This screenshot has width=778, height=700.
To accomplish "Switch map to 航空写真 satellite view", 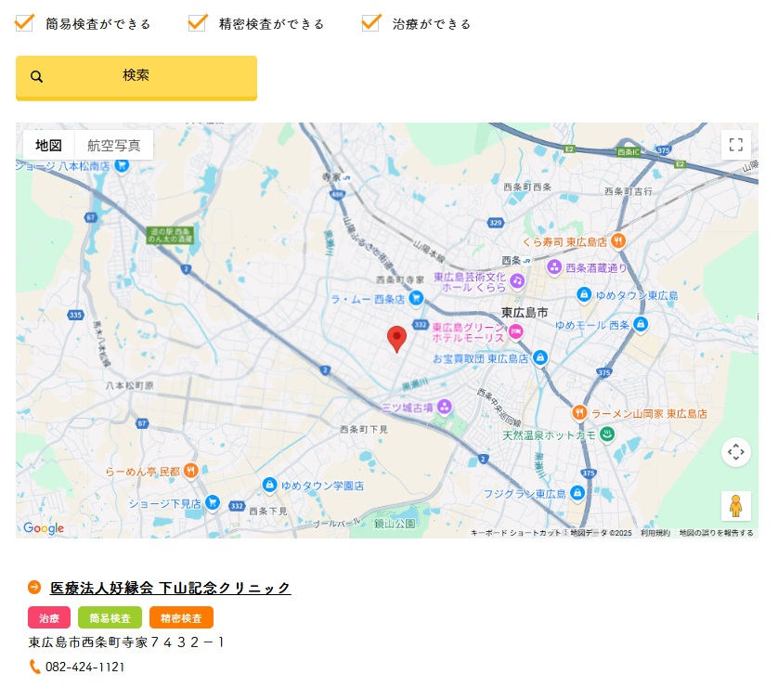I will pos(113,146).
